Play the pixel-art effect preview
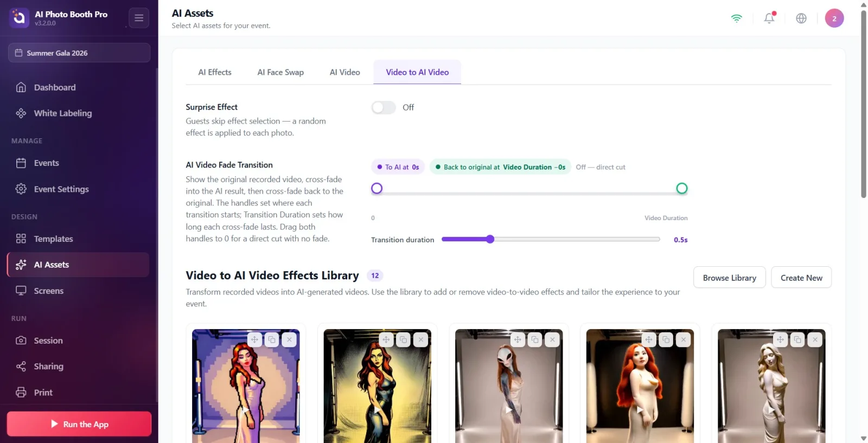Image resolution: width=868 pixels, height=443 pixels. point(246,410)
